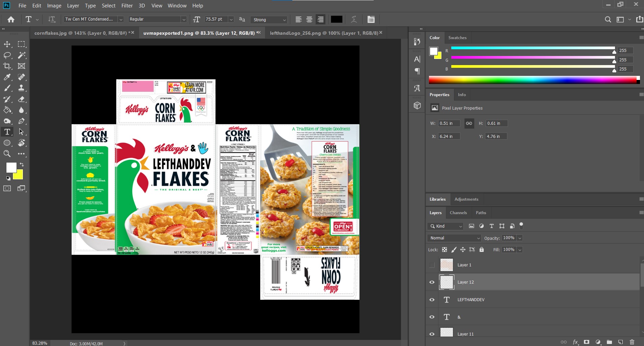Toggle lock all padlock

tap(482, 250)
